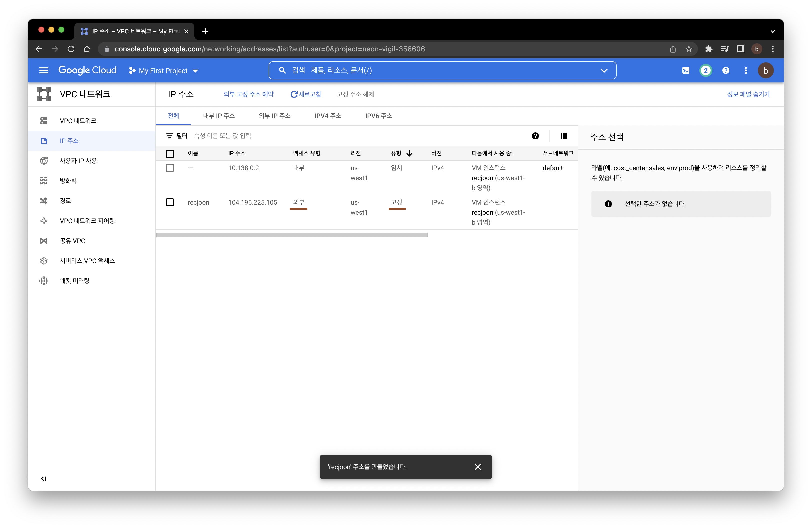Open the vertical dots settings menu in header
The width and height of the screenshot is (812, 528).
click(745, 70)
